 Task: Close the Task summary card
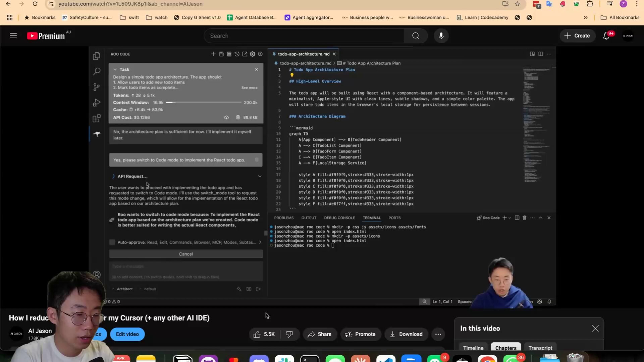coord(257,69)
